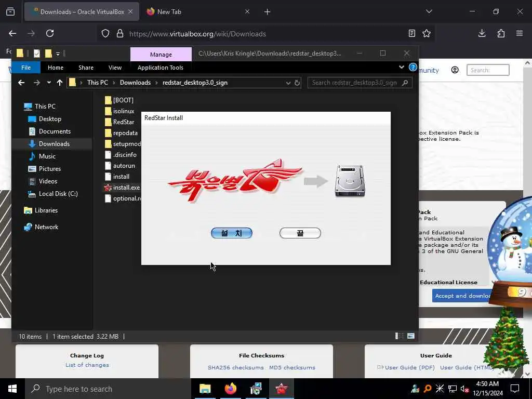Open the Application Tools tab

pyautogui.click(x=160, y=68)
